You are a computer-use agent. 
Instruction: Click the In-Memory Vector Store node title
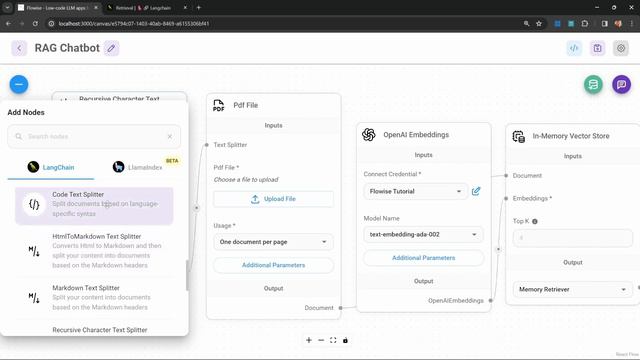[x=571, y=136]
